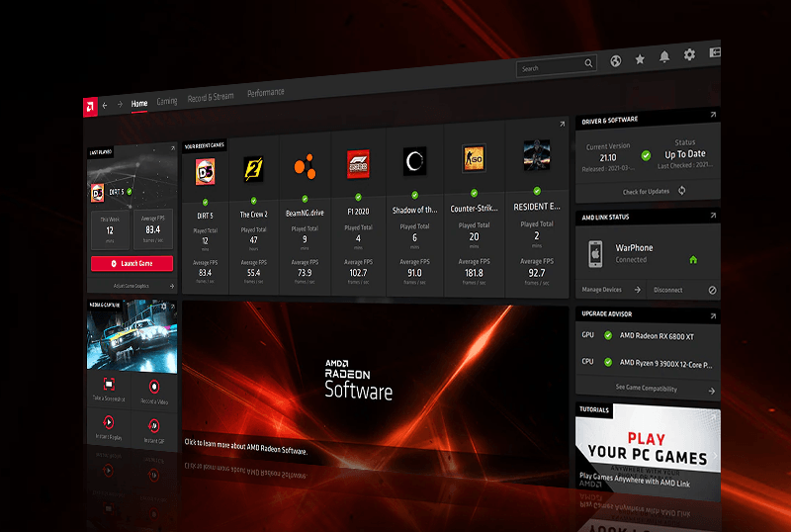Screen dimensions: 791x532
Task: Open Media & Capture settings gear
Action: [x=164, y=306]
